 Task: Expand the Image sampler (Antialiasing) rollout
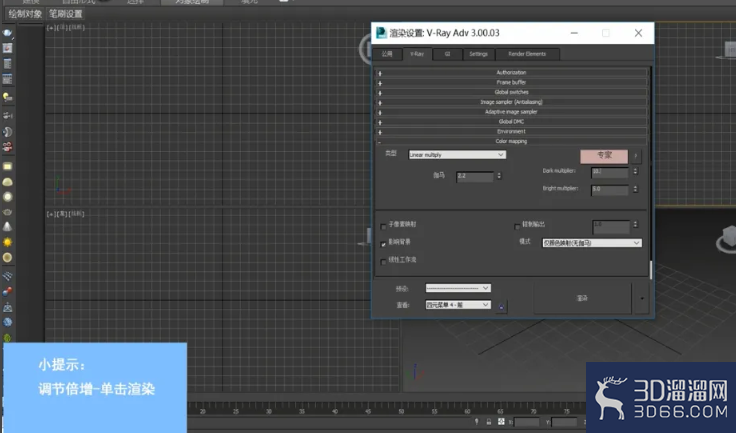[x=511, y=102]
